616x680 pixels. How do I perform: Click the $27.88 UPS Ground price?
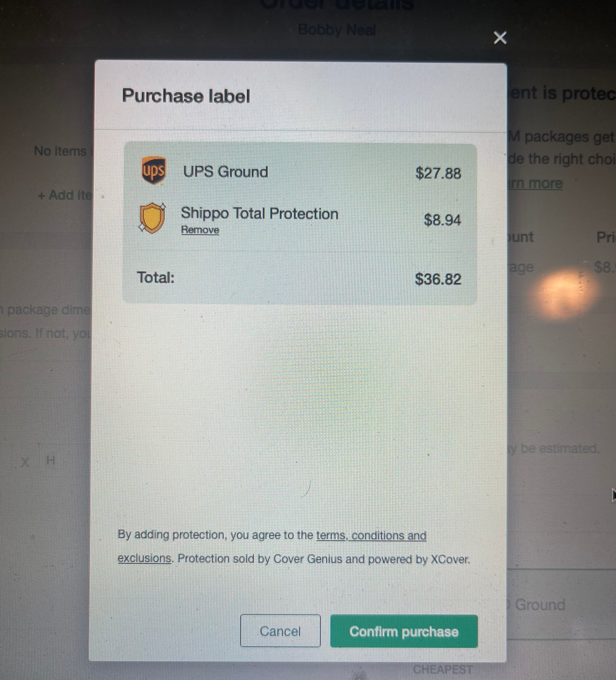pos(438,173)
